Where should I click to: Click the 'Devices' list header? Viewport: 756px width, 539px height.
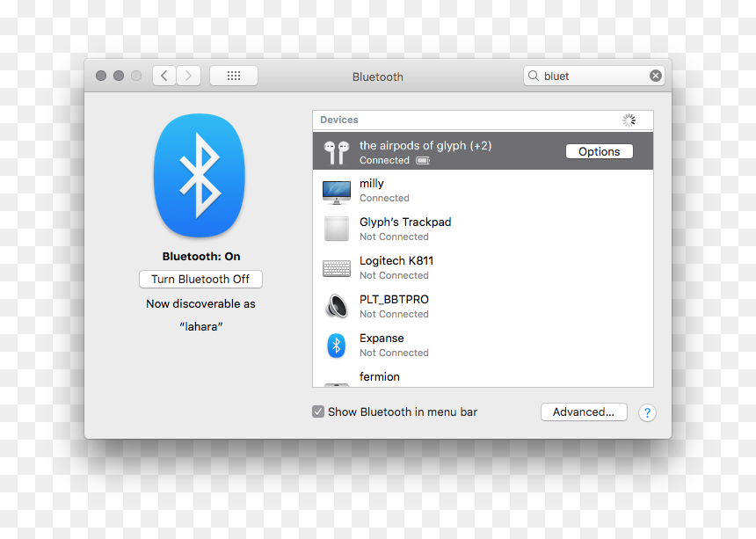point(483,120)
